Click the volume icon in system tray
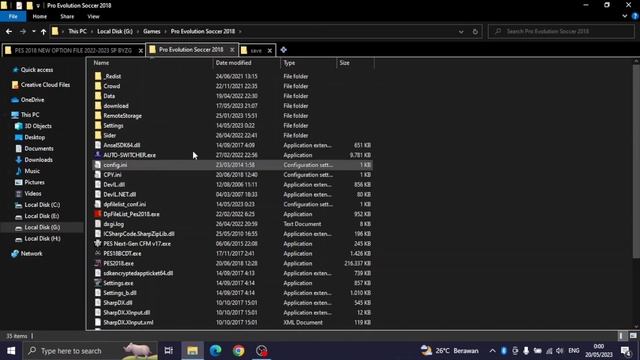This screenshot has height=360, width=640. coord(560,351)
